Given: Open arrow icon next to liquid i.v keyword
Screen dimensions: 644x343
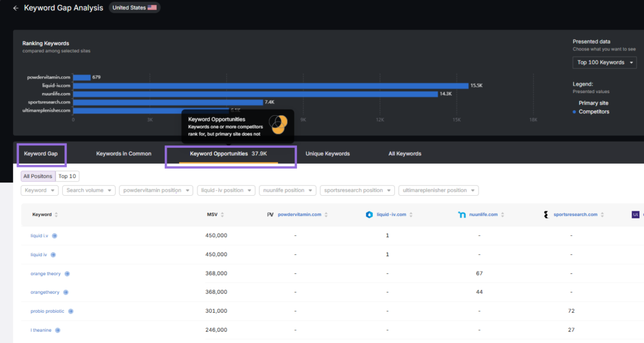Looking at the screenshot, I should (55, 236).
